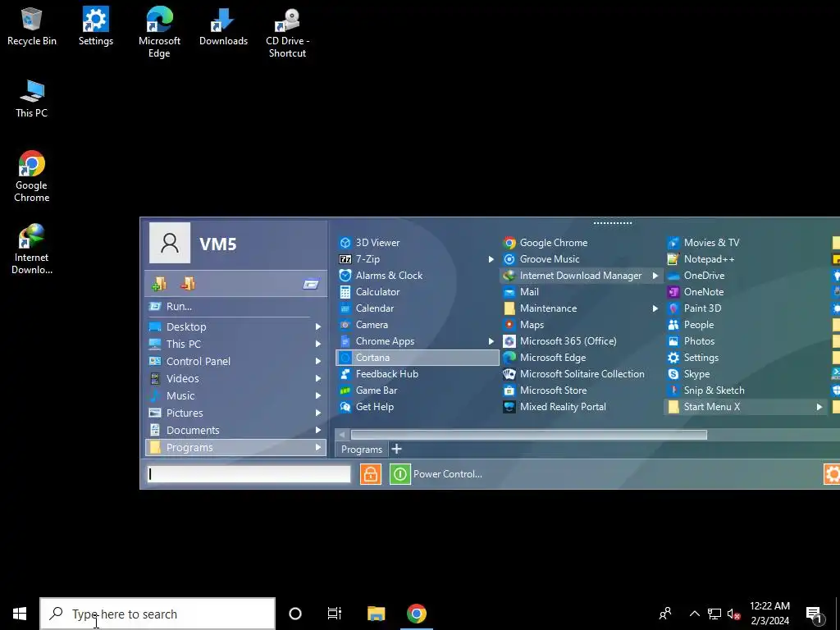Open Music menu item

pyautogui.click(x=236, y=396)
